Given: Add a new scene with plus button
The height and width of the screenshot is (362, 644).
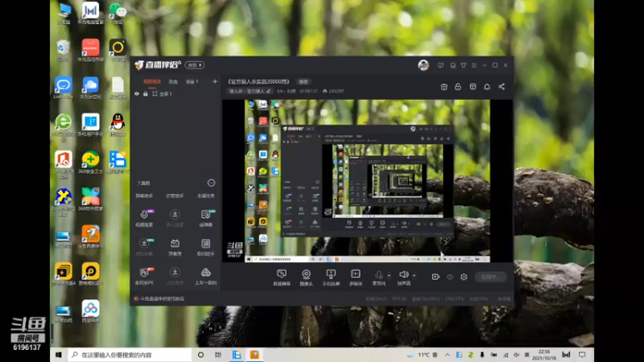Looking at the screenshot, I should [x=215, y=82].
